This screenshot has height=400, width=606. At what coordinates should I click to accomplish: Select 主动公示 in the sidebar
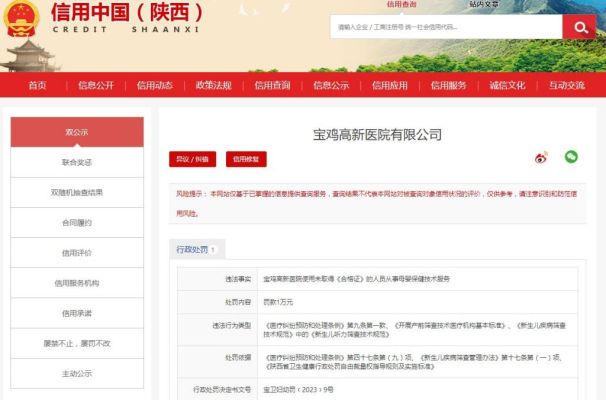coord(77,373)
